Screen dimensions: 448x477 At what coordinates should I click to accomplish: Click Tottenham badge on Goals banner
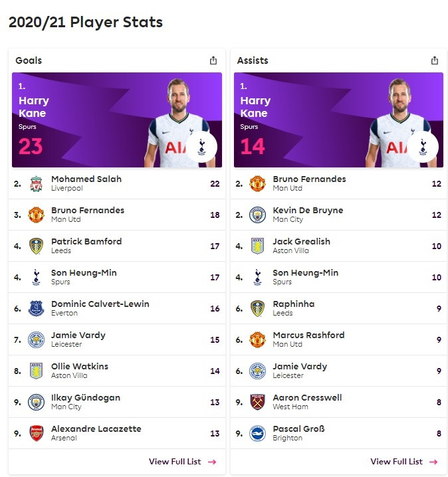(x=201, y=147)
